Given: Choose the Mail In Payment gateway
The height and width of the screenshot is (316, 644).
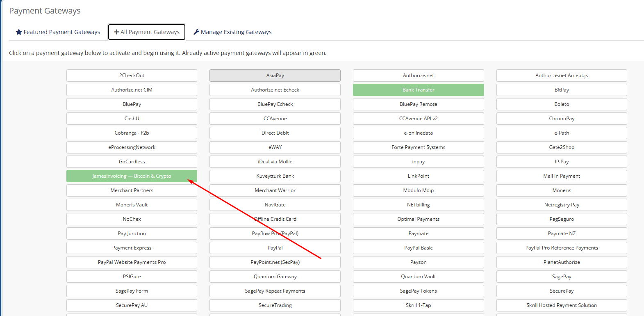Looking at the screenshot, I should click(562, 176).
